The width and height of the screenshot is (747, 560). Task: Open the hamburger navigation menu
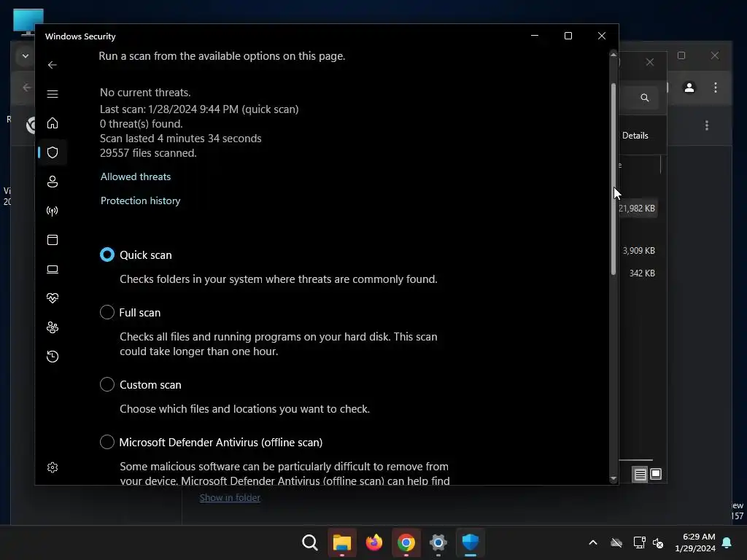53,94
